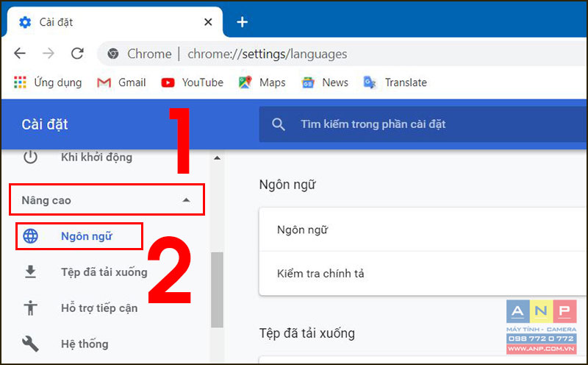The width and height of the screenshot is (588, 365).
Task: Click the Ngôn ngữ section heading
Action: [x=287, y=185]
